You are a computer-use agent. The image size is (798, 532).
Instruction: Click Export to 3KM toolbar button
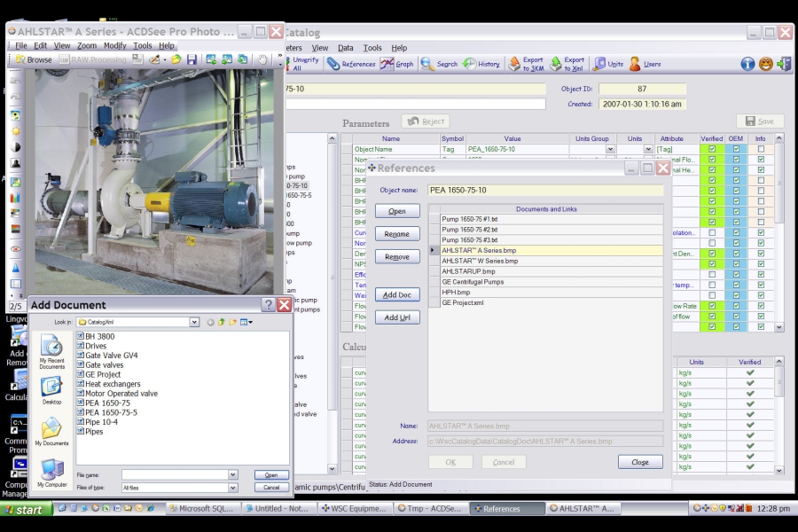[526, 64]
